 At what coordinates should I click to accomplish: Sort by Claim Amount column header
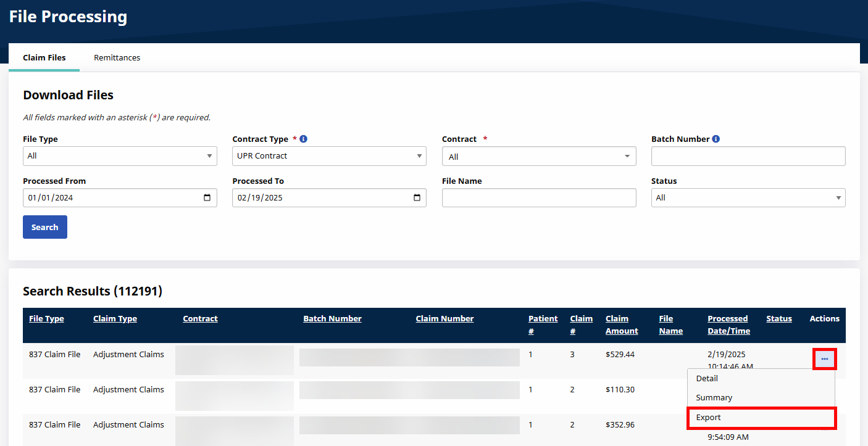[x=621, y=324]
